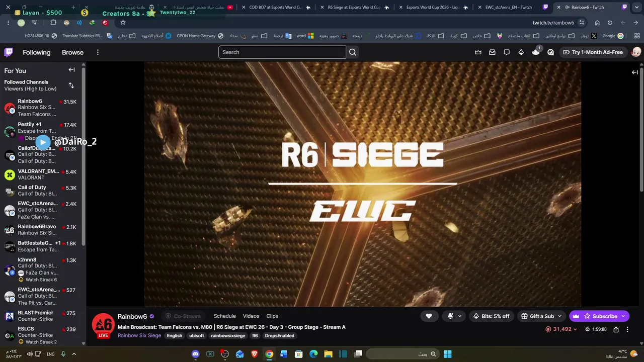The height and width of the screenshot is (362, 644).
Task: Click the English tag
Action: pyautogui.click(x=175, y=336)
